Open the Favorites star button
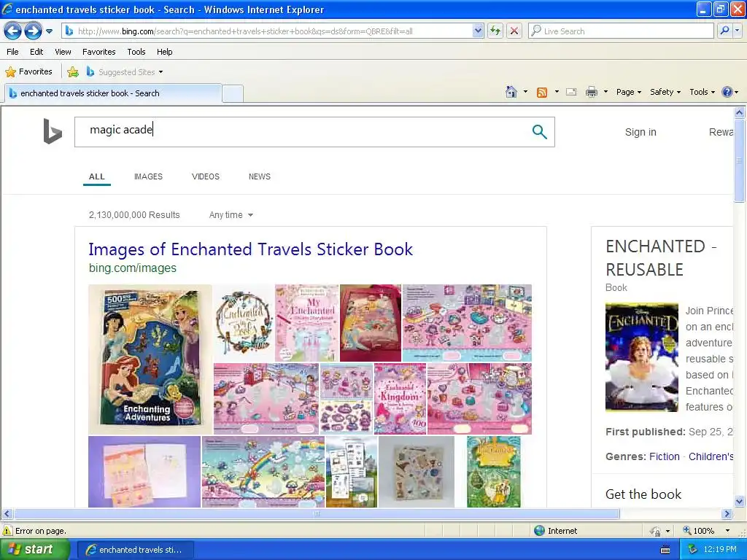Image resolution: width=747 pixels, height=560 pixels. (28, 72)
